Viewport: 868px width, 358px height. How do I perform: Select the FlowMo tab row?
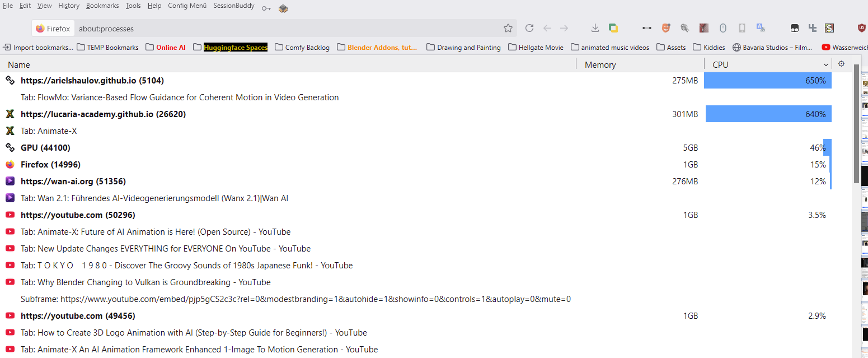click(417, 97)
